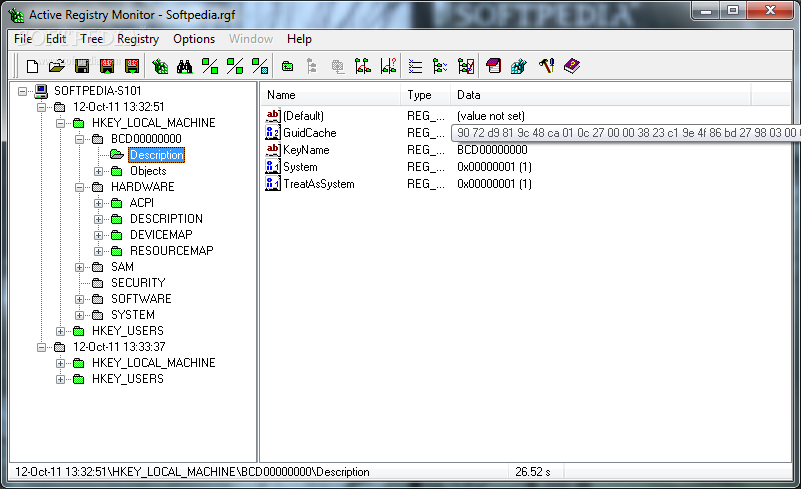Open Find with the binoculars icon

184,66
